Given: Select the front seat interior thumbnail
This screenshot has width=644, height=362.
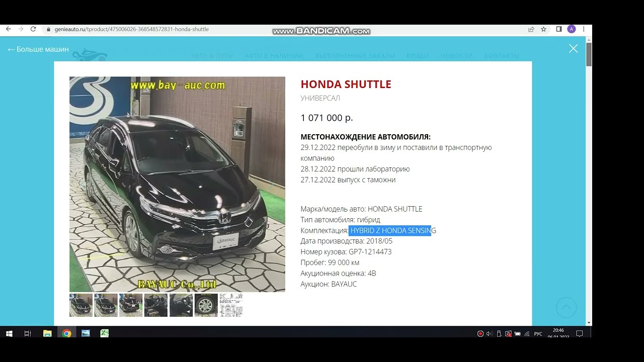Looking at the screenshot, I should (x=156, y=305).
